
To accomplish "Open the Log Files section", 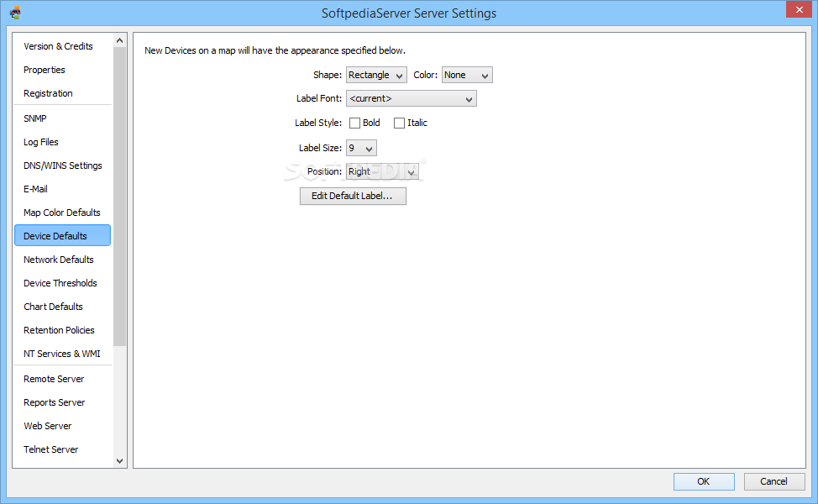I will pyautogui.click(x=63, y=142).
